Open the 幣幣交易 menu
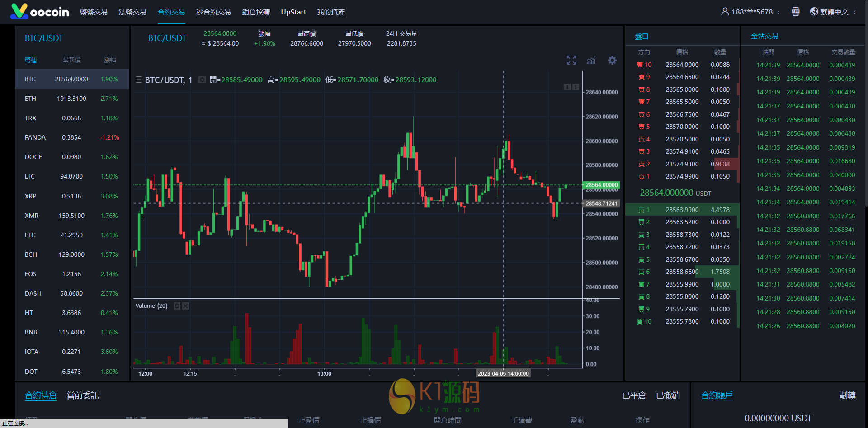The height and width of the screenshot is (428, 868). (94, 12)
